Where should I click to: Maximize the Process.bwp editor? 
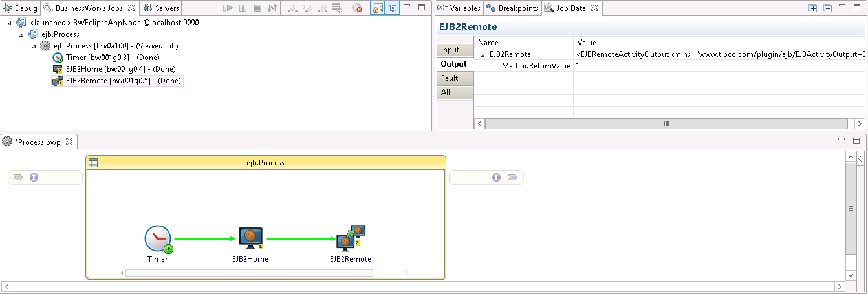pos(856,140)
